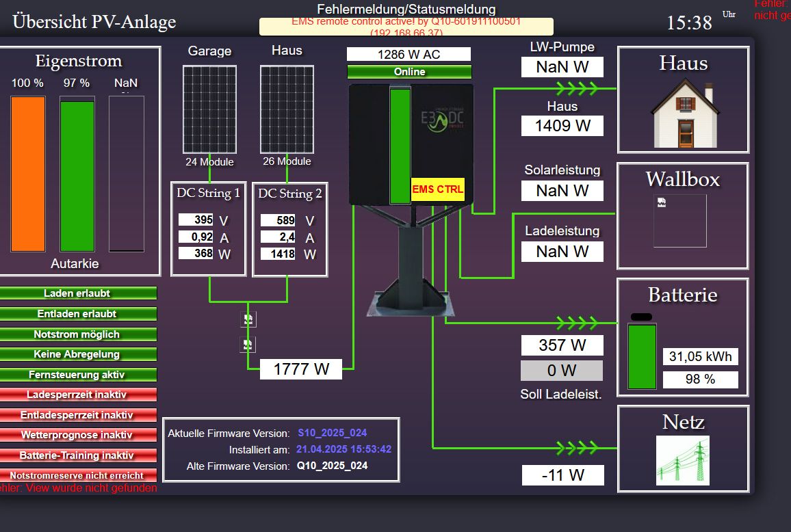Click the yellow EMS CTRL badge
Viewport: 791px width, 532px height.
437,189
